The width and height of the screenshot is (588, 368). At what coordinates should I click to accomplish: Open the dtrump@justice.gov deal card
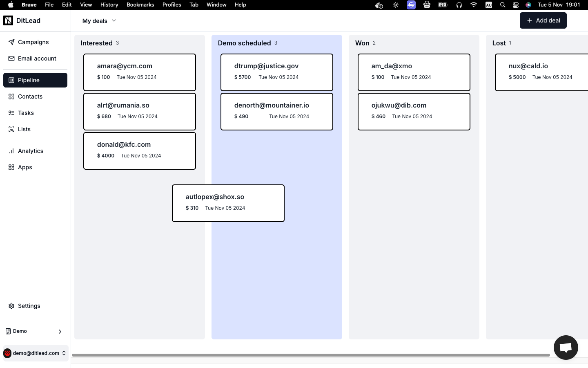(276, 72)
